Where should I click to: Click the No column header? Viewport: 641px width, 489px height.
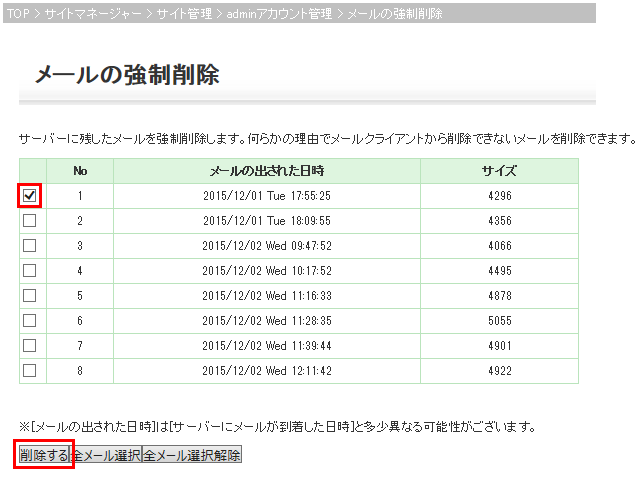click(x=80, y=171)
